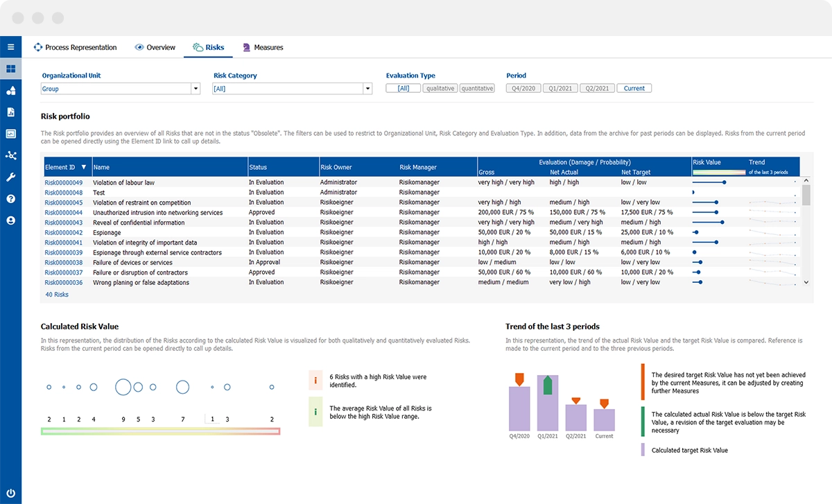Open the reports chart icon in the sidebar
The image size is (832, 504).
[x=10, y=112]
